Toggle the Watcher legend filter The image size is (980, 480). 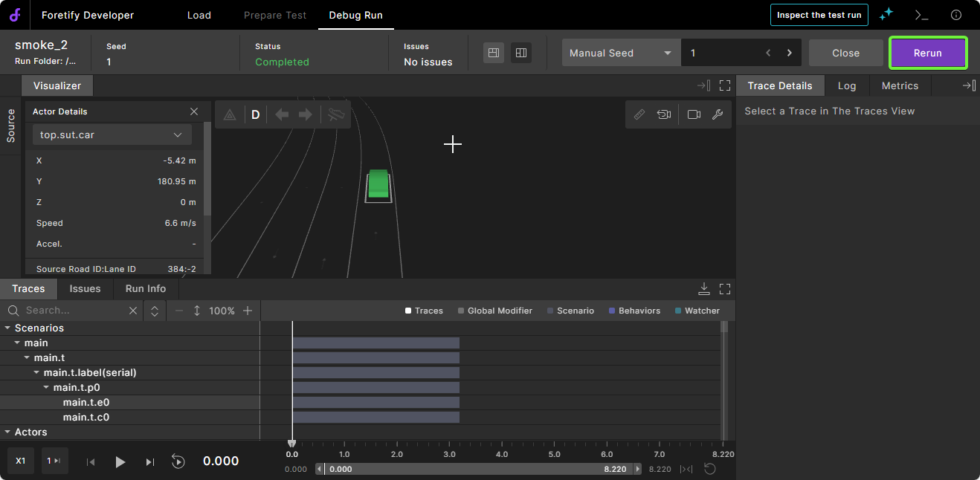click(697, 311)
